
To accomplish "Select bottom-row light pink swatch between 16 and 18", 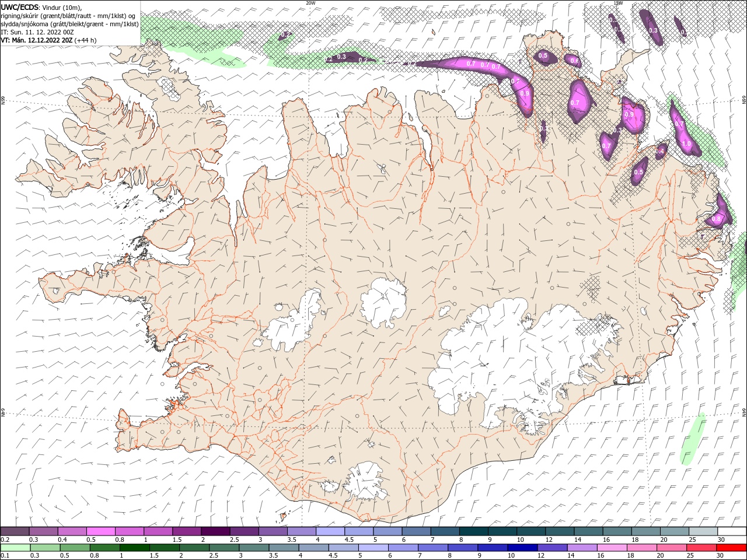I will click(x=612, y=548).
